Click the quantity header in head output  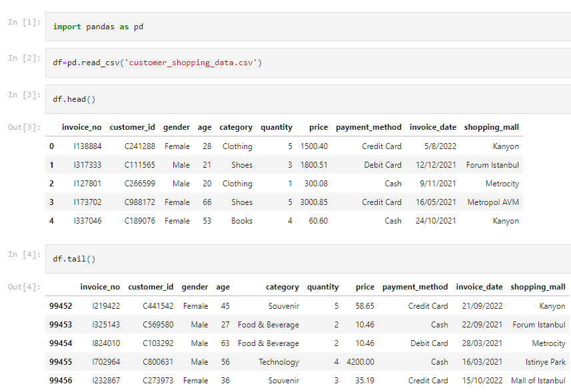point(277,126)
